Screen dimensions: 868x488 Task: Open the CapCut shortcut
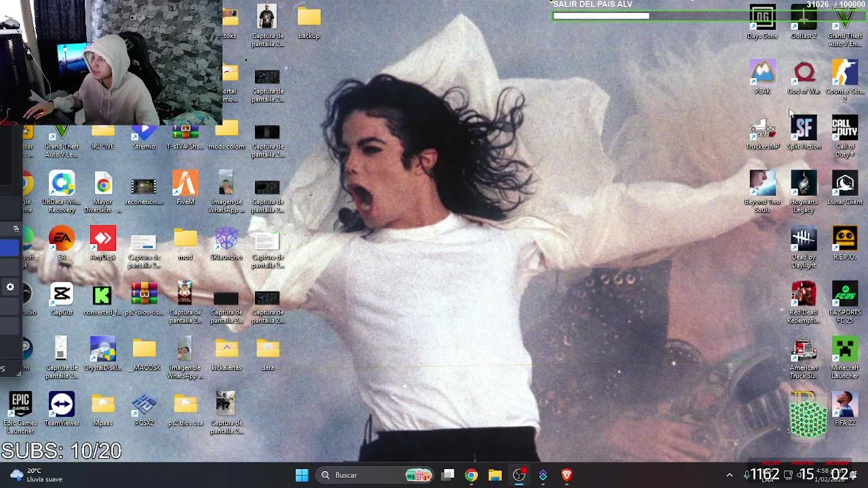pyautogui.click(x=62, y=300)
